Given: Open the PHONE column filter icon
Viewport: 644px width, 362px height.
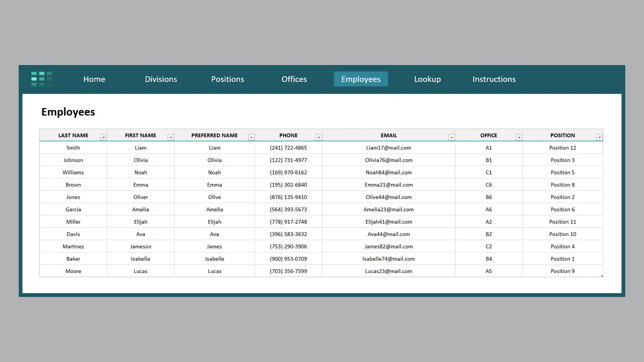Looking at the screenshot, I should 319,137.
